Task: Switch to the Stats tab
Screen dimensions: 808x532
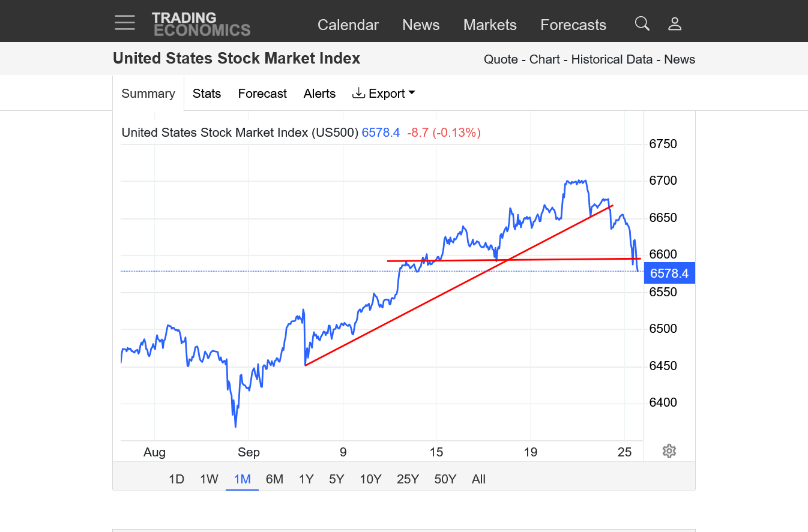Action: pos(207,94)
